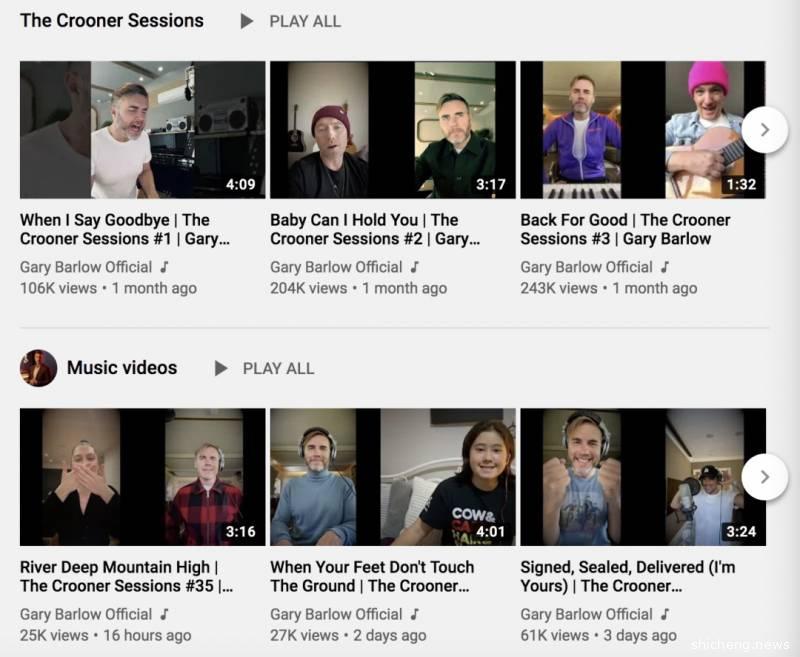Image resolution: width=800 pixels, height=657 pixels.
Task: Open River Deep Mountain High thumbnail
Action: click(x=142, y=477)
